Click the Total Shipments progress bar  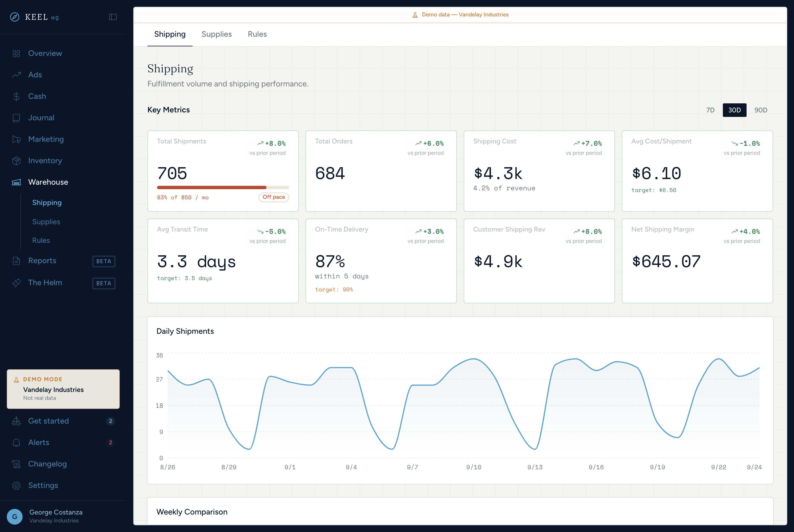point(223,187)
